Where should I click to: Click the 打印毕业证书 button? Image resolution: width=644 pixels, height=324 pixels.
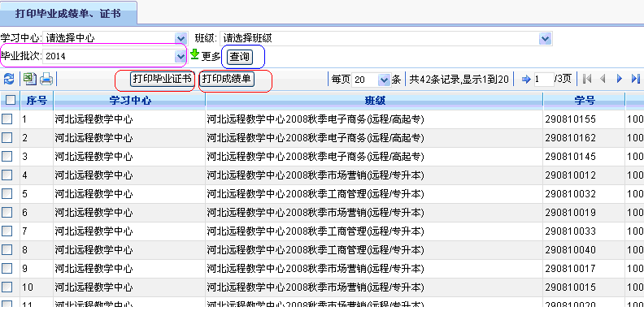163,79
